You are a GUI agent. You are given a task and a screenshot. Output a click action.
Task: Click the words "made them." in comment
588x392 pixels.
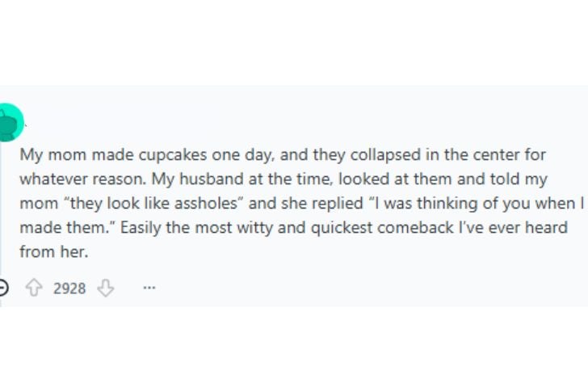[x=53, y=227]
